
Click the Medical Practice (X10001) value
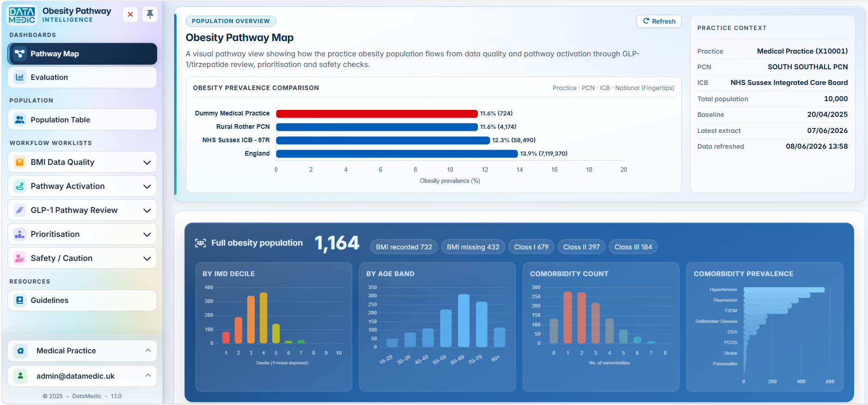[x=802, y=51]
